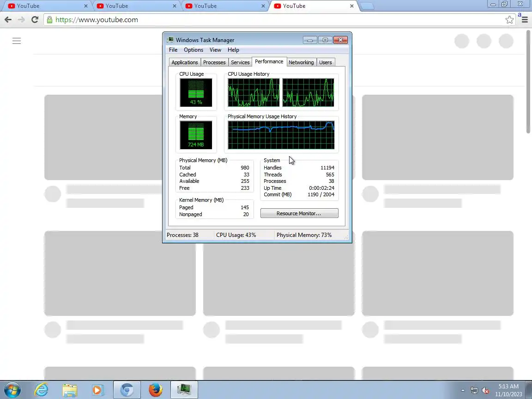The width and height of the screenshot is (532, 399).
Task: Maximize the Task Manager window
Action: pyautogui.click(x=325, y=40)
